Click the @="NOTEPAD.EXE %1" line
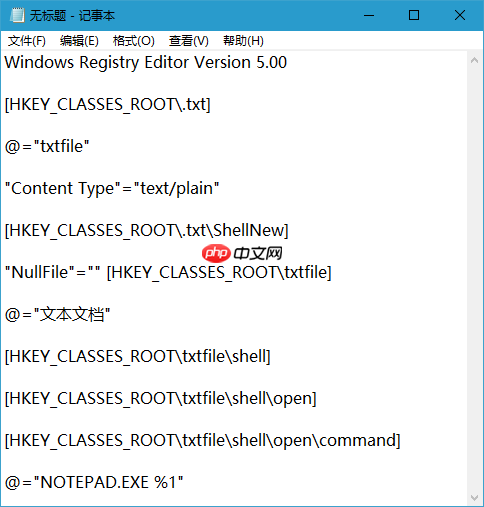The image size is (484, 507). 94,482
